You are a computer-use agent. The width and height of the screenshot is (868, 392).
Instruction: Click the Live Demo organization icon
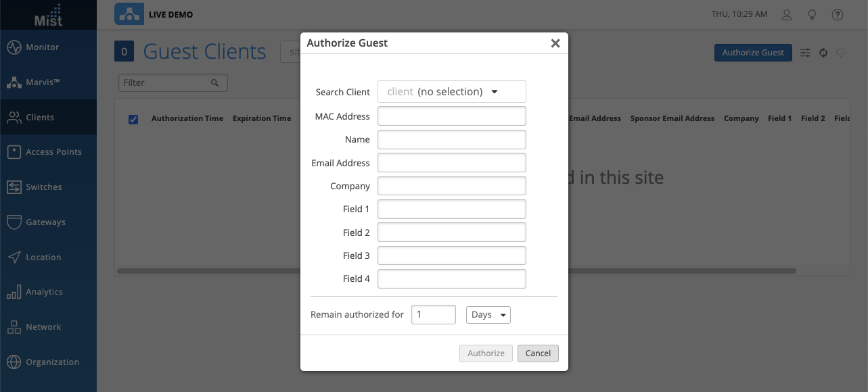(129, 14)
